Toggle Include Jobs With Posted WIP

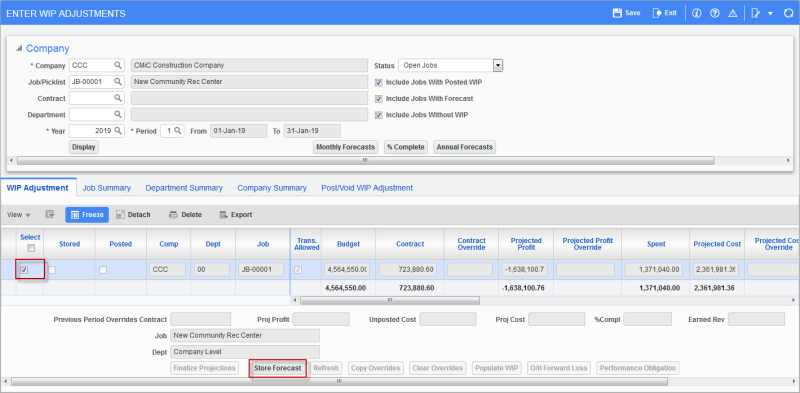click(379, 82)
